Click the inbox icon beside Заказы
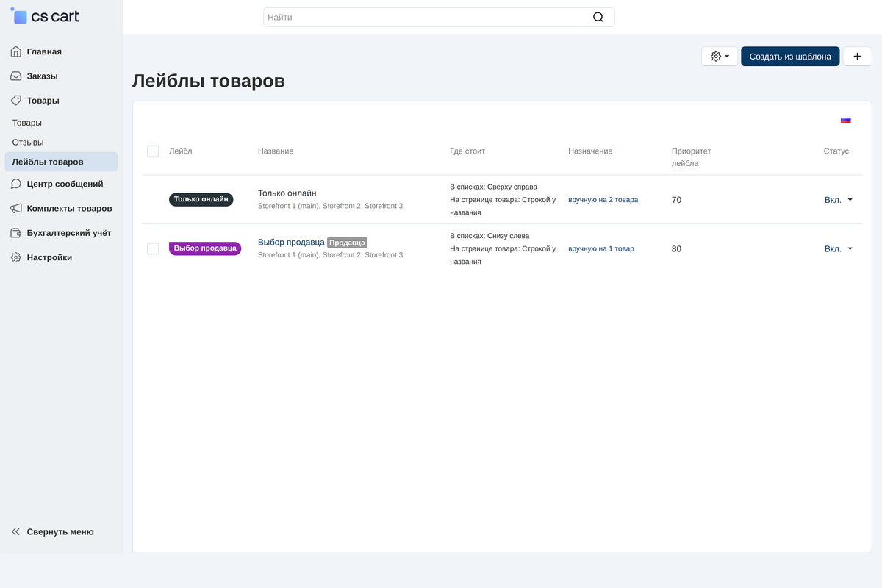882x588 pixels. point(16,76)
